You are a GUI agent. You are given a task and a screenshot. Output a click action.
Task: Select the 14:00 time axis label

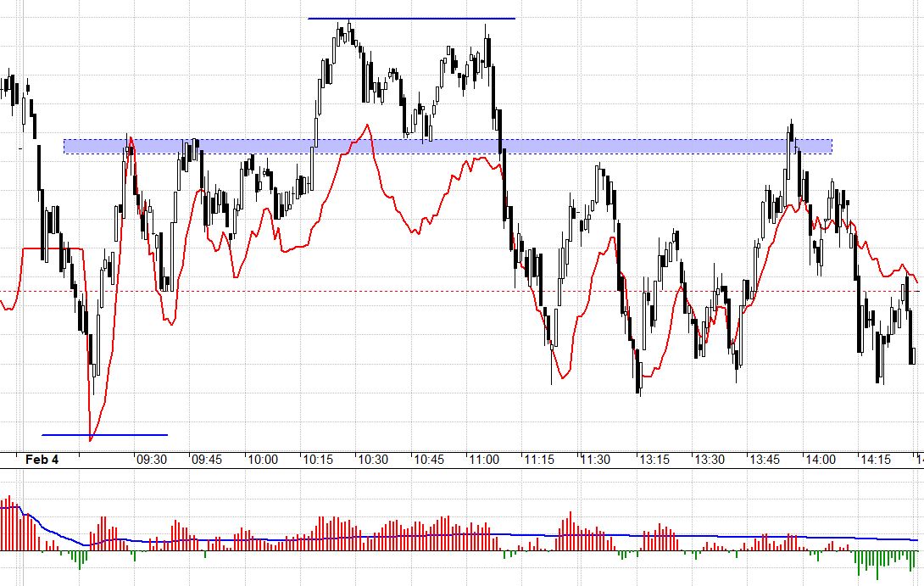click(x=821, y=460)
